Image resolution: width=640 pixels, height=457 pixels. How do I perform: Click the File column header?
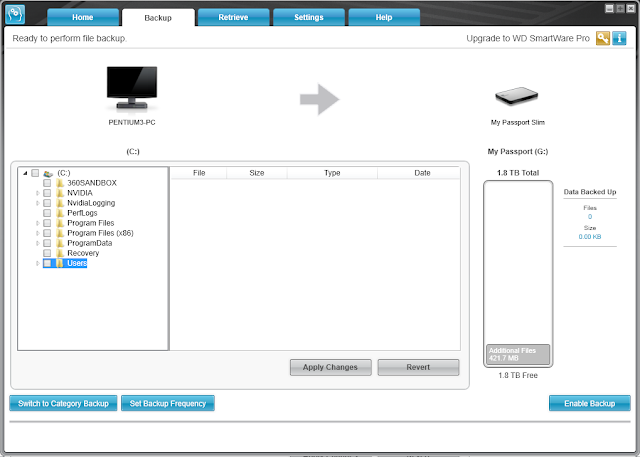[x=199, y=173]
